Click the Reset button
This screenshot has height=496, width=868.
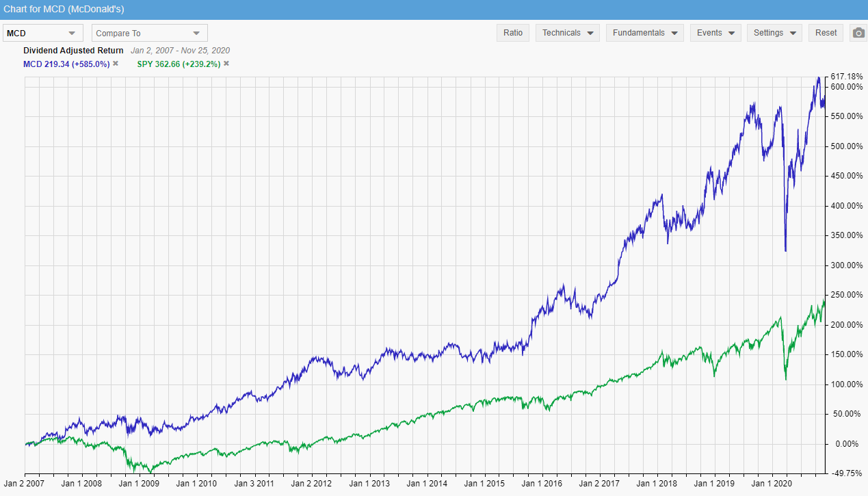(826, 33)
